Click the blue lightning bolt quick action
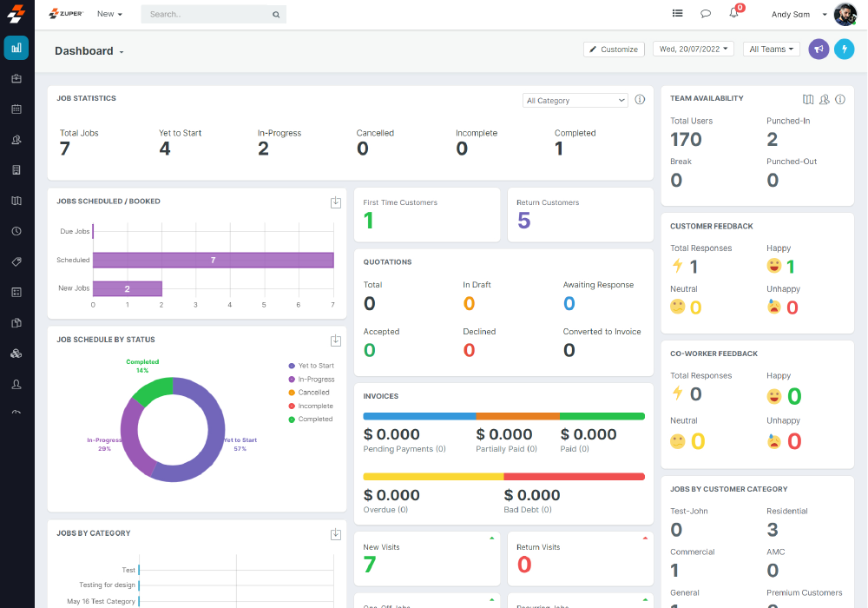Image resolution: width=868 pixels, height=608 pixels. pos(844,50)
